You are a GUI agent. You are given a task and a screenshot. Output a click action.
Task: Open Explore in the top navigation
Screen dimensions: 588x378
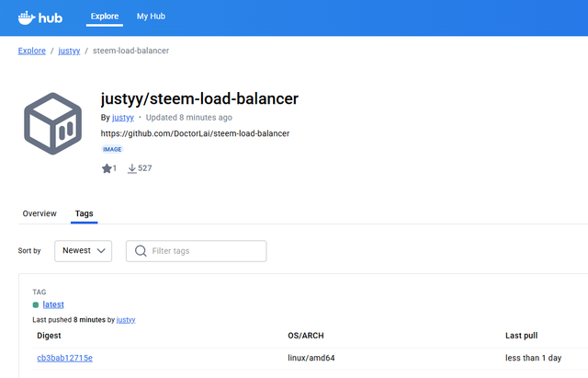coord(105,17)
